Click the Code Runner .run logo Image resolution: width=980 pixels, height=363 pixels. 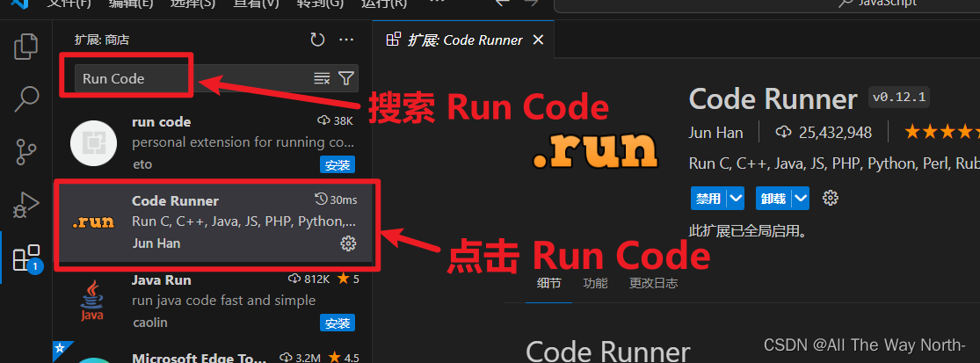point(595,150)
